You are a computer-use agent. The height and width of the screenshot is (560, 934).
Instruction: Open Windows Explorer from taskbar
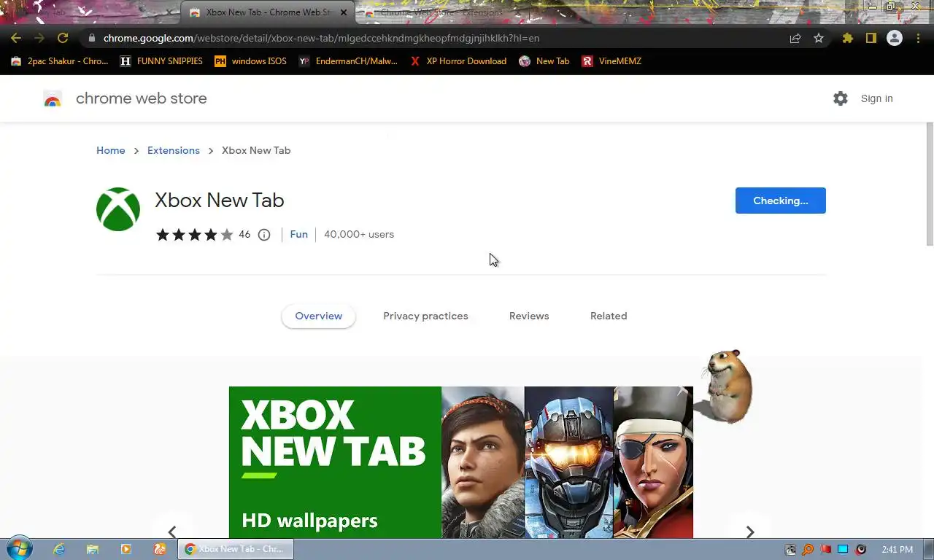(93, 549)
